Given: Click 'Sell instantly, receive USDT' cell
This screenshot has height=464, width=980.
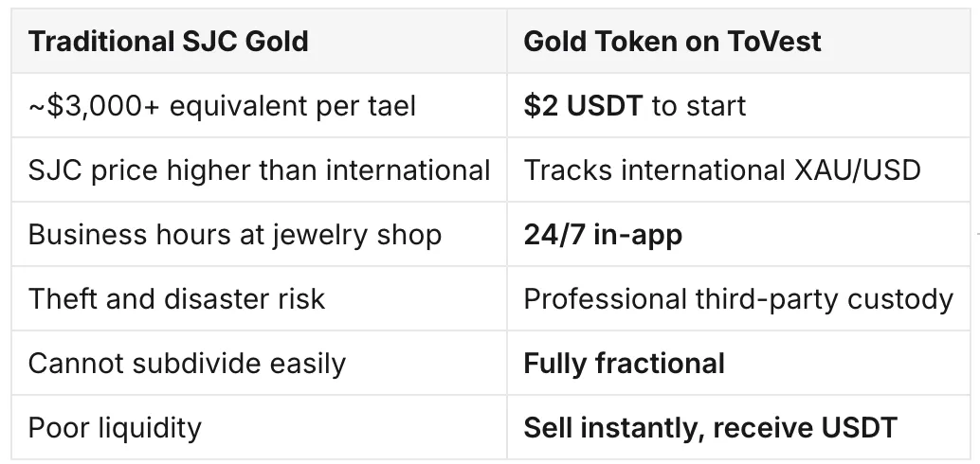Looking at the screenshot, I should (738, 427).
